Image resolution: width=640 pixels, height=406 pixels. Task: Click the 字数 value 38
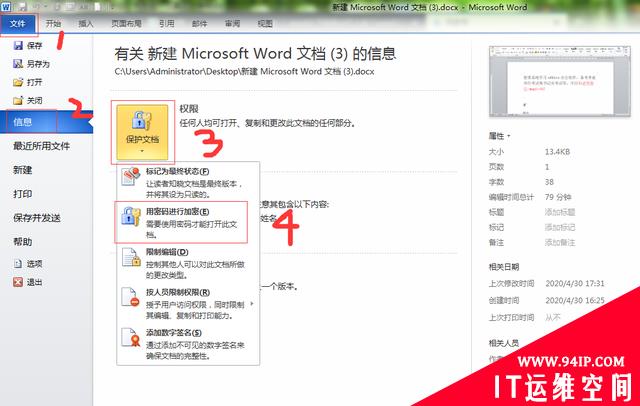pyautogui.click(x=549, y=182)
